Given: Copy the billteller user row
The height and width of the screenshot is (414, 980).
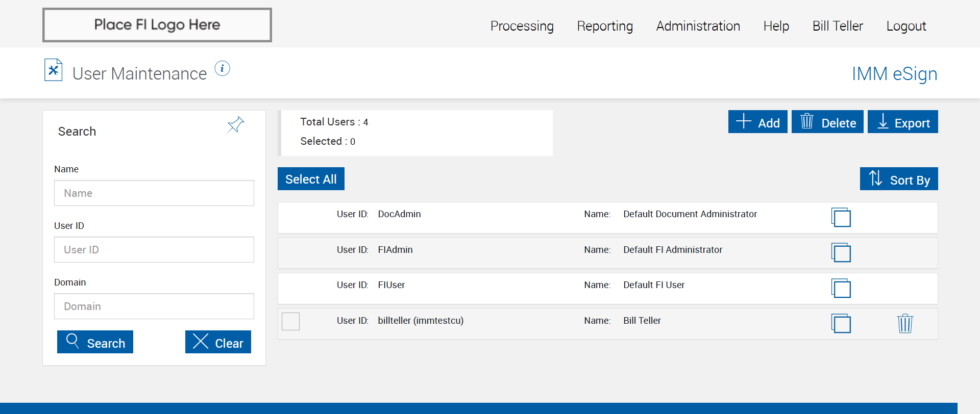Looking at the screenshot, I should 841,323.
